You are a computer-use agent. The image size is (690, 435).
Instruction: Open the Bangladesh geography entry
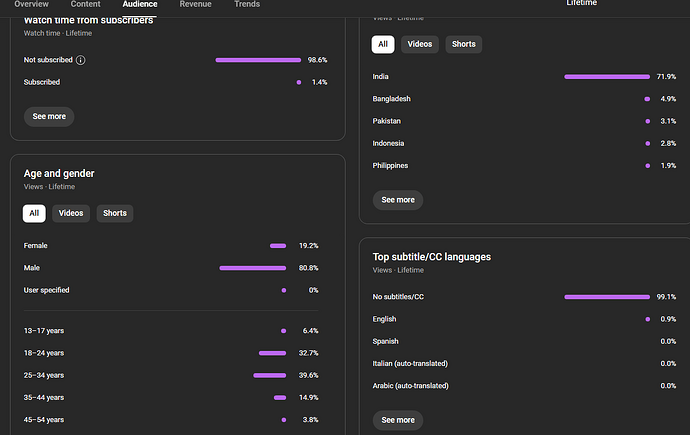tap(391, 99)
